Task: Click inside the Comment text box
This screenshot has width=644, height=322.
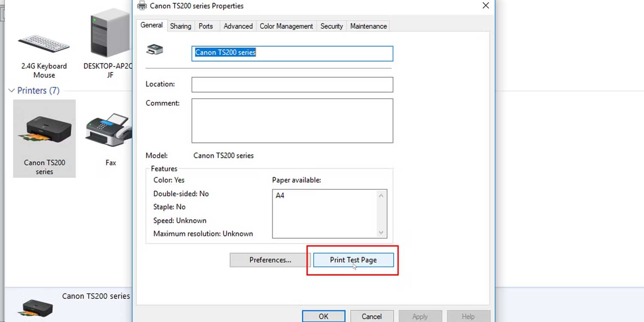Action: (292, 121)
